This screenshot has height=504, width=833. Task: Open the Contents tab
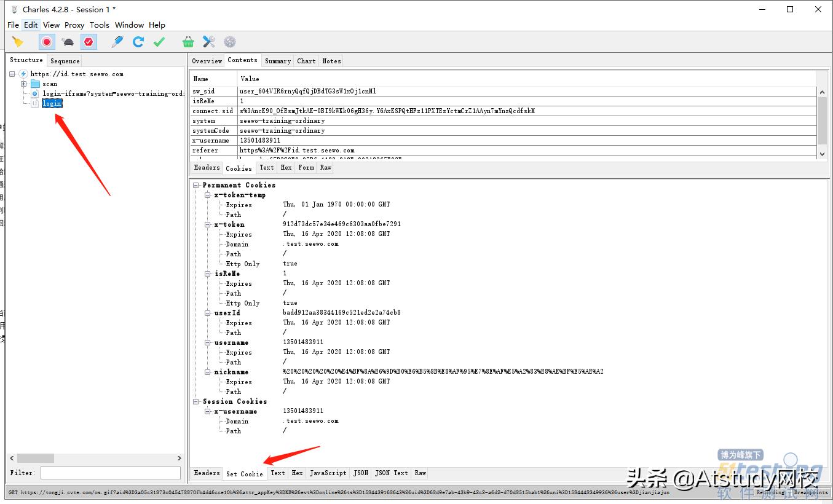coord(242,60)
